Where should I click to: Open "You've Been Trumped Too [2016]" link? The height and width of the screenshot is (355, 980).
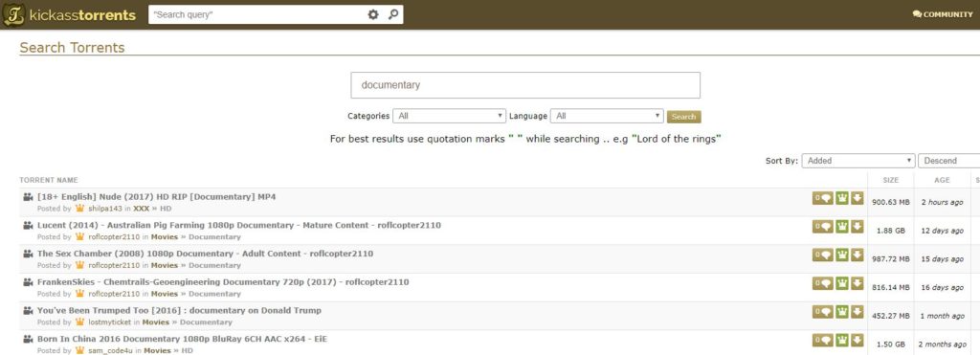179,311
